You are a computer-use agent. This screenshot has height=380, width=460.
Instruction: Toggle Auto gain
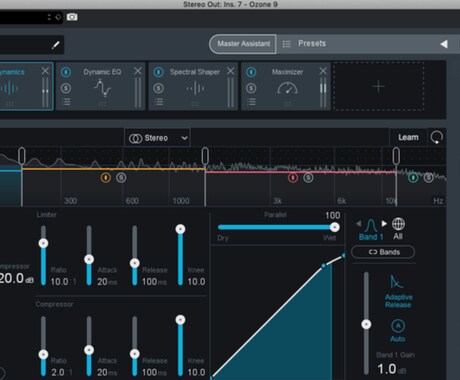pyautogui.click(x=398, y=330)
